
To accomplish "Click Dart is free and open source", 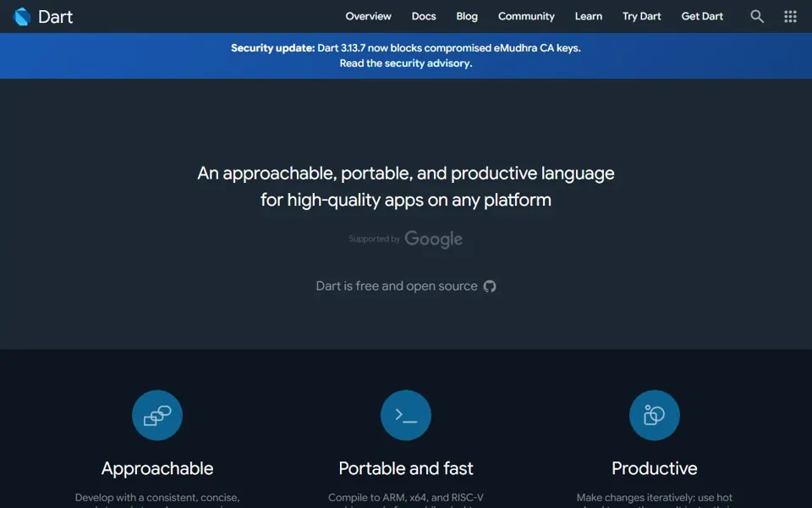I will (x=397, y=286).
